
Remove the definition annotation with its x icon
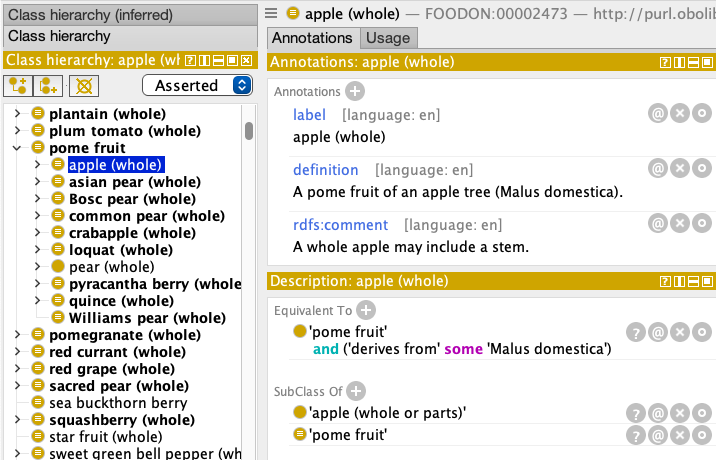click(680, 169)
